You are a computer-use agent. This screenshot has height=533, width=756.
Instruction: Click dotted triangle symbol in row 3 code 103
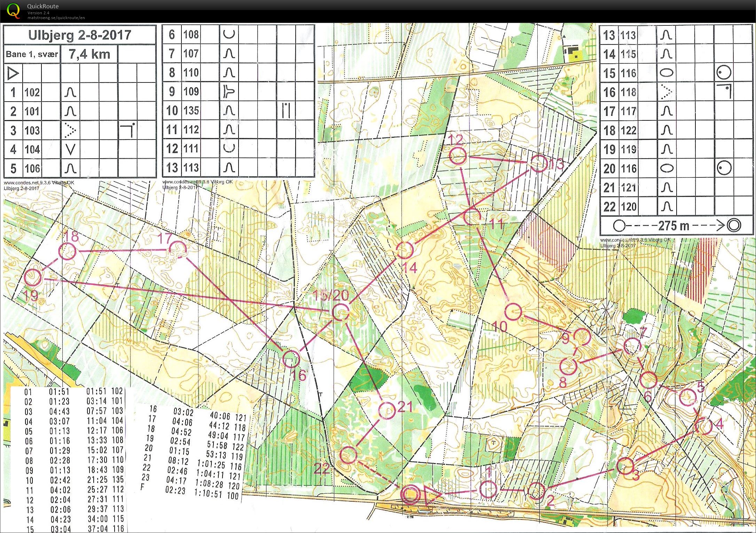pos(70,130)
